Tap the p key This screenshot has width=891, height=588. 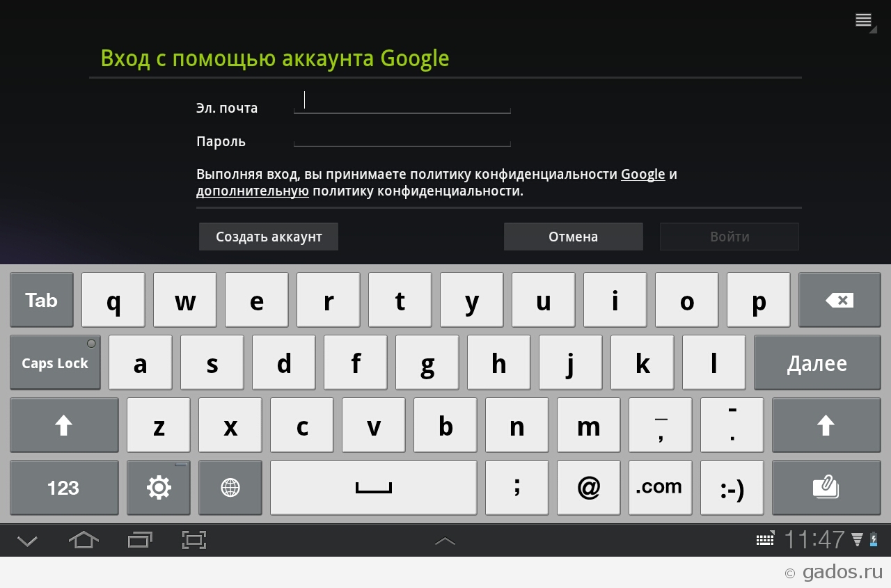click(759, 300)
